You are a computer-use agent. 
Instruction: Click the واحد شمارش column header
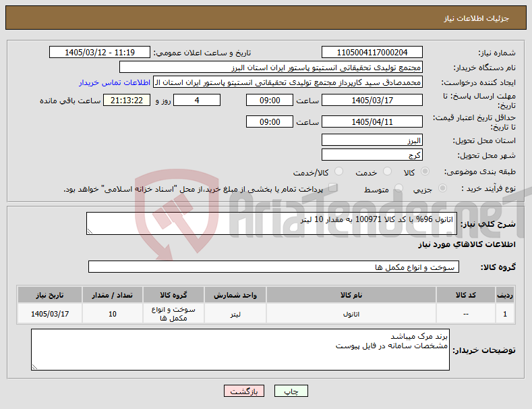(235, 295)
